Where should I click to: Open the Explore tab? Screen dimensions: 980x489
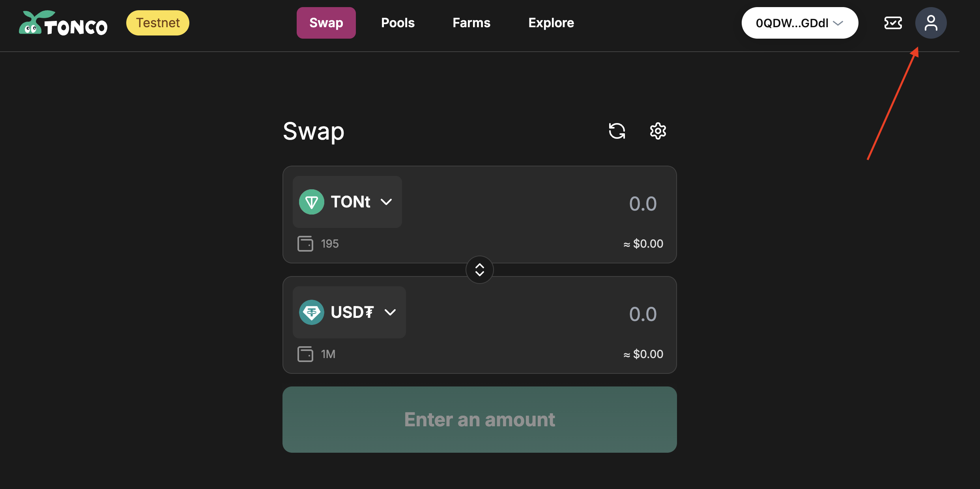[551, 23]
